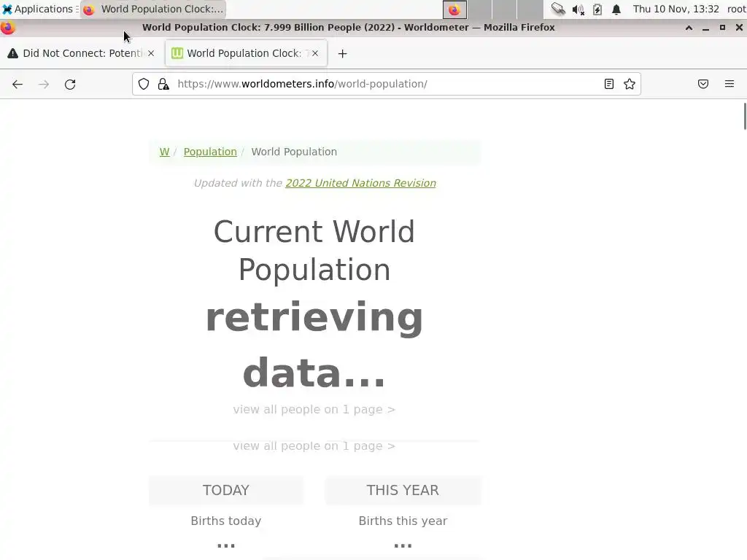Click upper view all people link
Viewport: 747px width, 560px height.
[x=314, y=410]
